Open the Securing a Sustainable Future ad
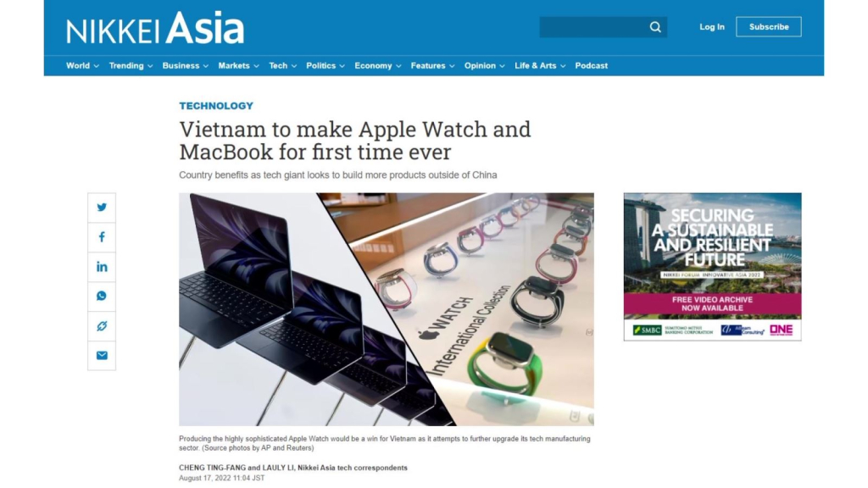 [x=712, y=267]
